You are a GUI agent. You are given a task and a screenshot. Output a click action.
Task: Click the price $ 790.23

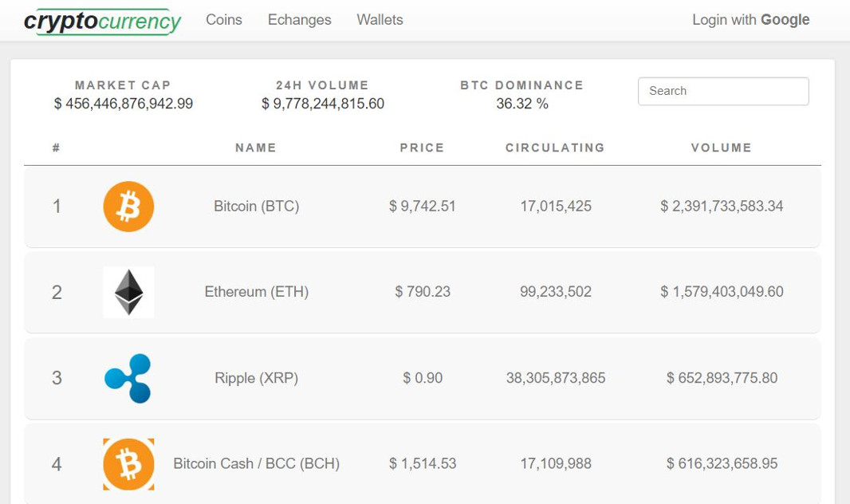[423, 292]
